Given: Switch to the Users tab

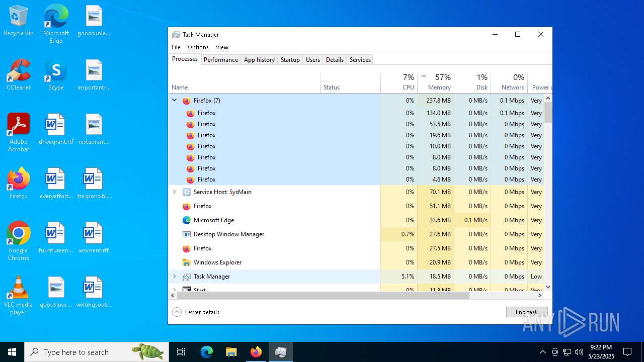Looking at the screenshot, I should coord(313,59).
